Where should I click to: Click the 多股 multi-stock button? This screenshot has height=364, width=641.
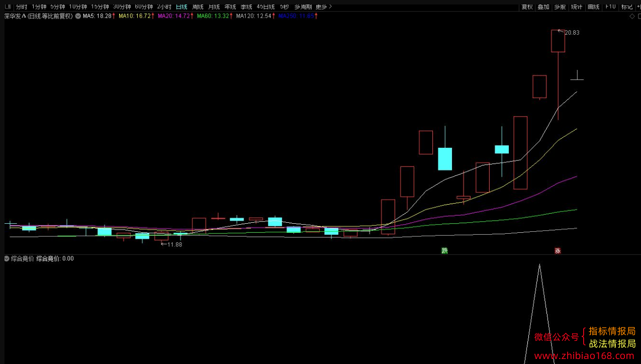click(x=560, y=7)
